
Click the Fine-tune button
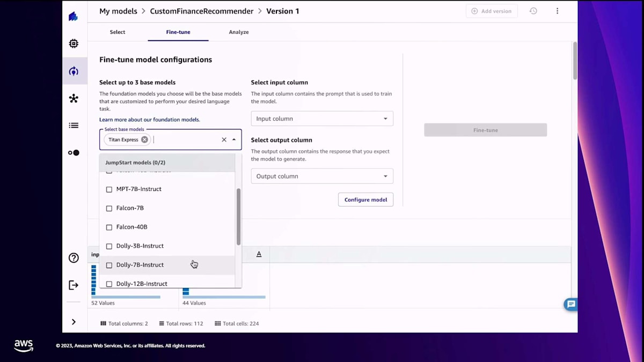point(485,130)
